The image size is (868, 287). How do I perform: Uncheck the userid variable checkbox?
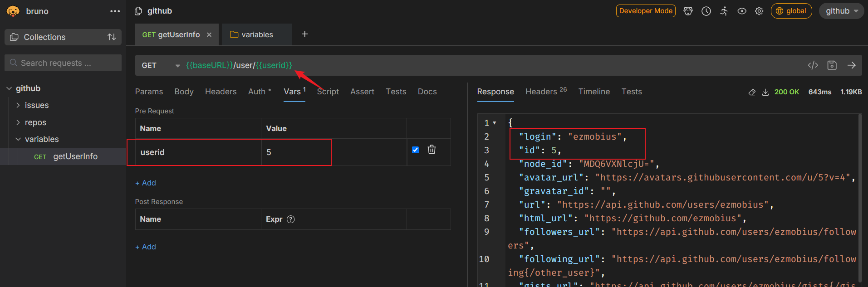(415, 150)
